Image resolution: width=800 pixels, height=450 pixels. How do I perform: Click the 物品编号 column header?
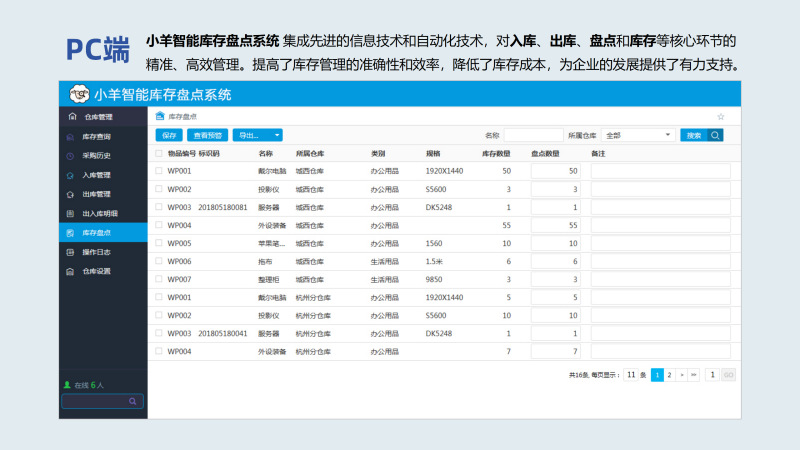(x=182, y=154)
